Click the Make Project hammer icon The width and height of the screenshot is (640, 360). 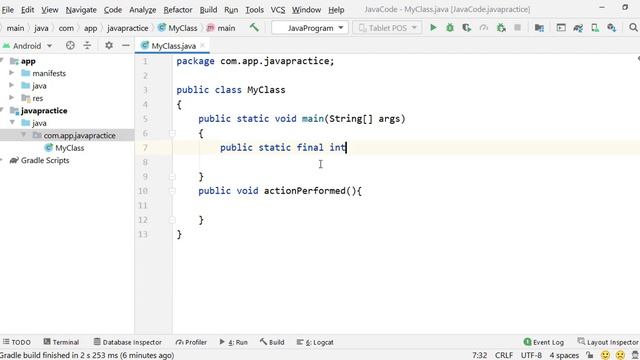[254, 27]
